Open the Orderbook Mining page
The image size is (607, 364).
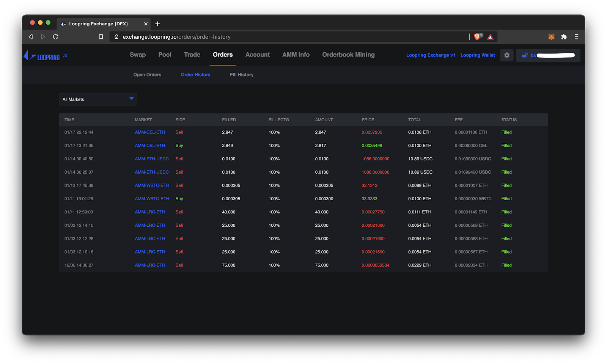[x=348, y=55]
